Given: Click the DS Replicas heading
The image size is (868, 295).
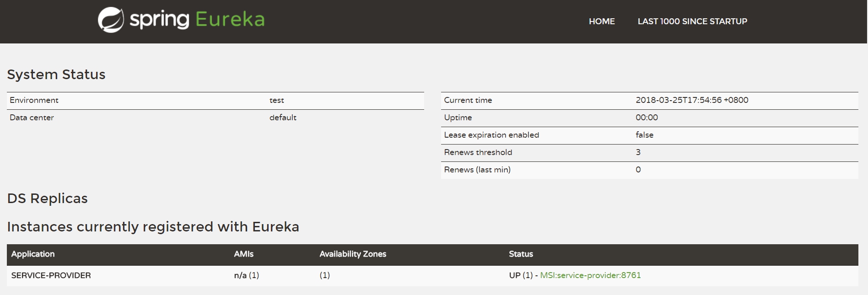Looking at the screenshot, I should 48,198.
